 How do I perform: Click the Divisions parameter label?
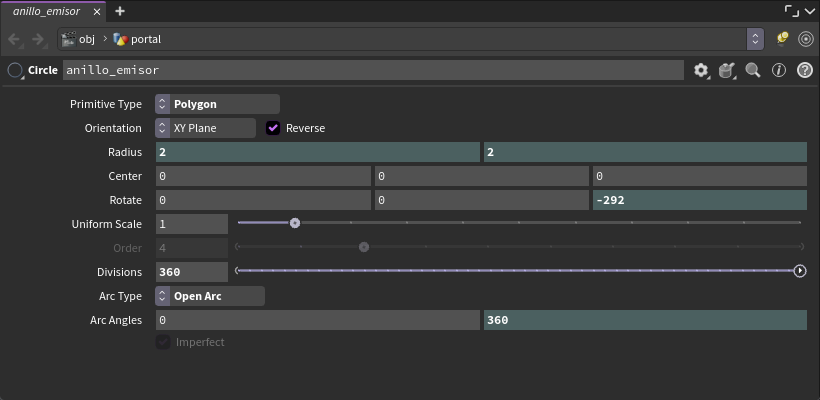[x=119, y=272]
